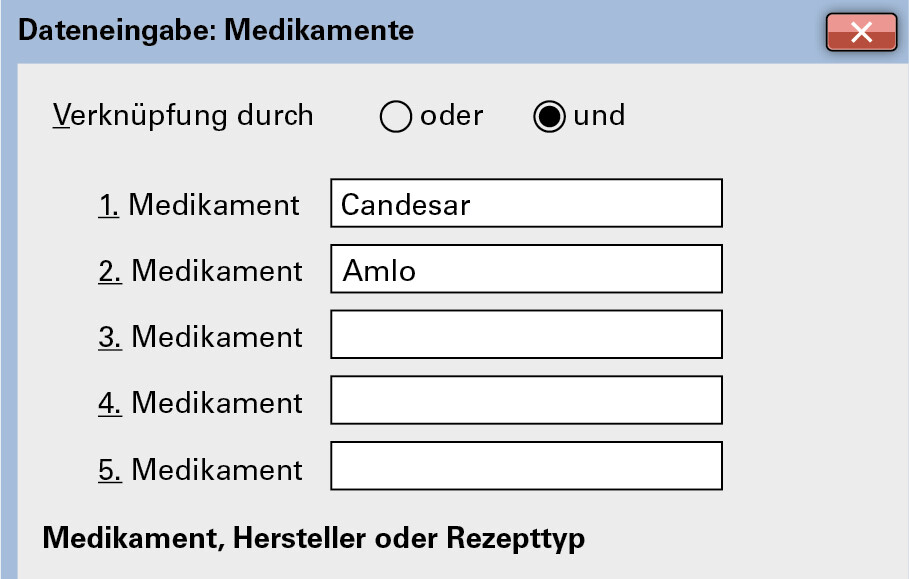
Task: Click the '5. Medikament' label
Action: 200,469
